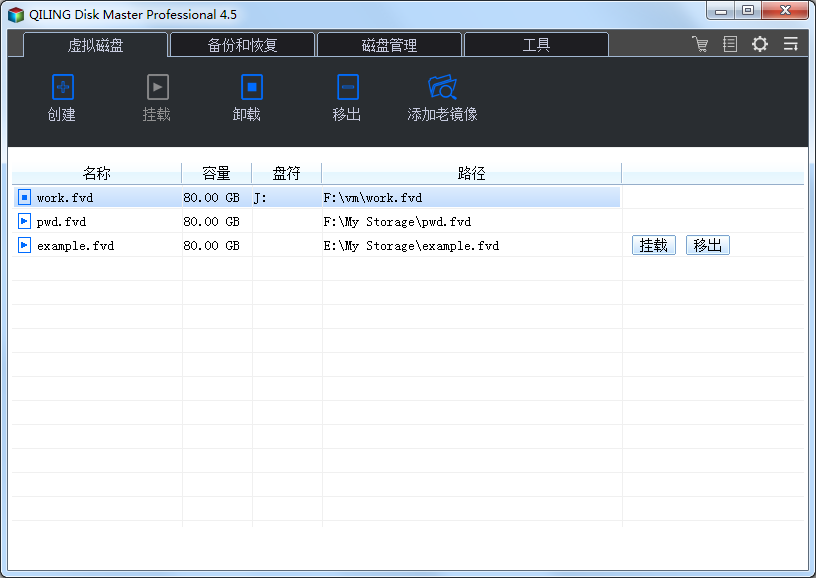The image size is (816, 578).
Task: Click the 卸载 (Unmount) toolbar icon
Action: [x=252, y=87]
